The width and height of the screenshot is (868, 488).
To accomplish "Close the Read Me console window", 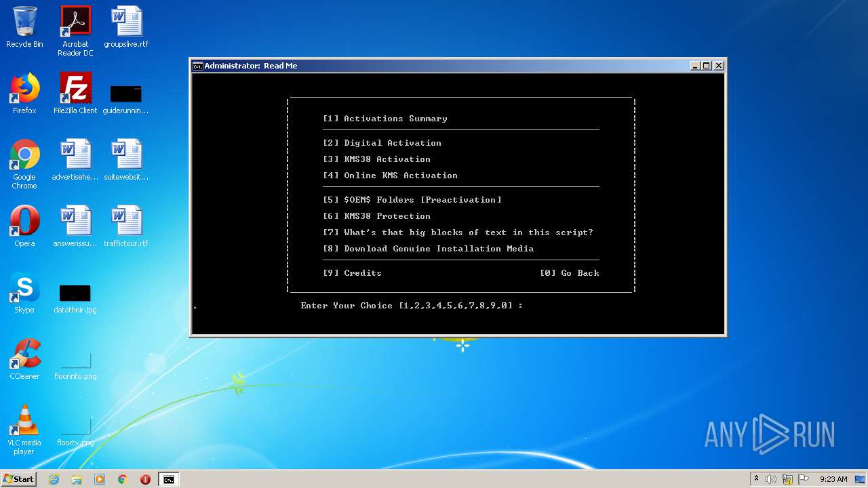I will click(719, 66).
